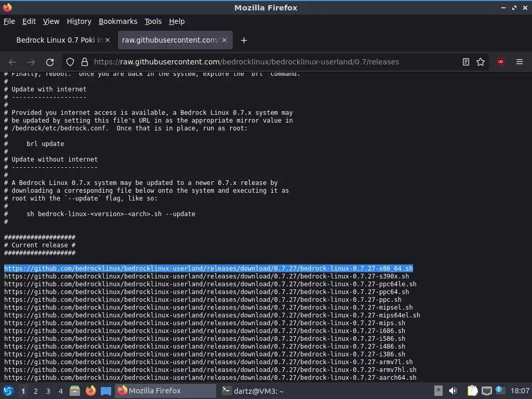The height and width of the screenshot is (399, 532).
Task: Reload the current page
Action: (50, 62)
